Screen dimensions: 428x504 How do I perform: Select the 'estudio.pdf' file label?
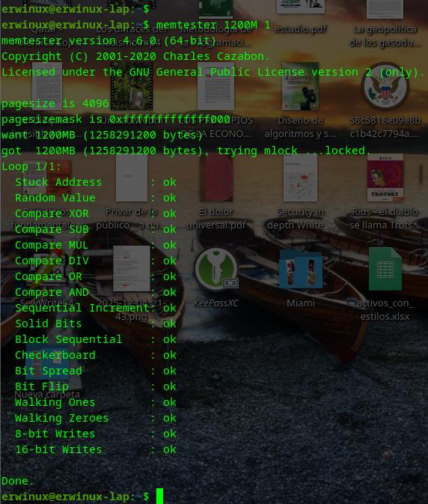pyautogui.click(x=301, y=29)
